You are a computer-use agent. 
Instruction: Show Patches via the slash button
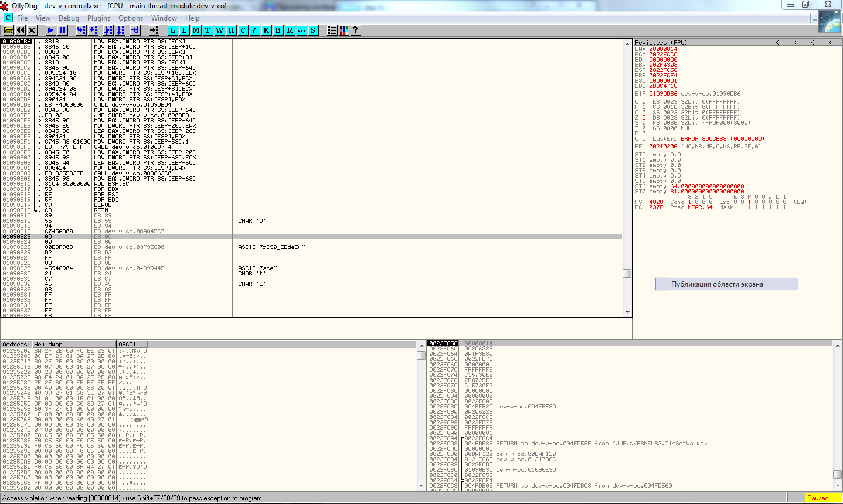pyautogui.click(x=254, y=30)
